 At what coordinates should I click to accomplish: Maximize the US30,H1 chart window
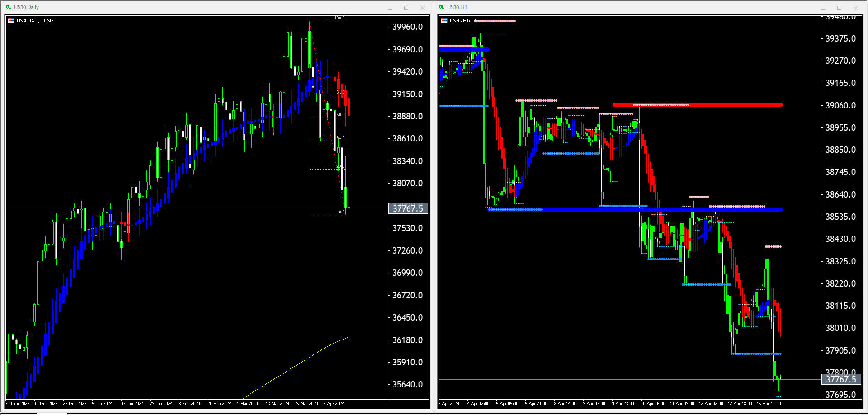click(x=839, y=8)
